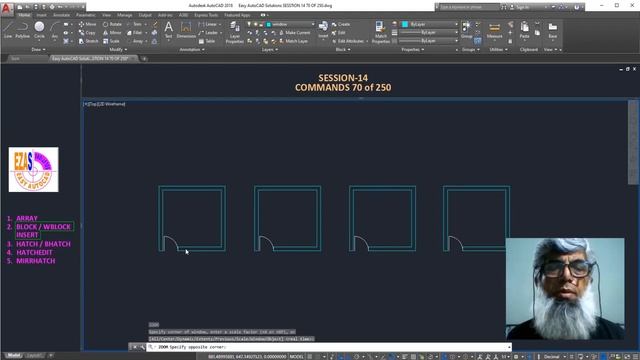Image resolution: width=640 pixels, height=360 pixels.
Task: Switch to the Annotate ribbon tab
Action: (61, 15)
